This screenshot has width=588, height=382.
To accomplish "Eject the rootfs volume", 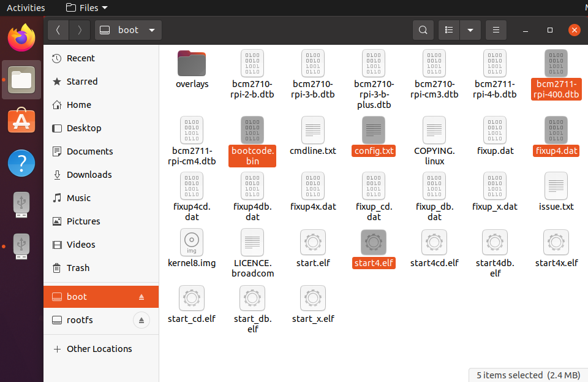I will click(141, 320).
